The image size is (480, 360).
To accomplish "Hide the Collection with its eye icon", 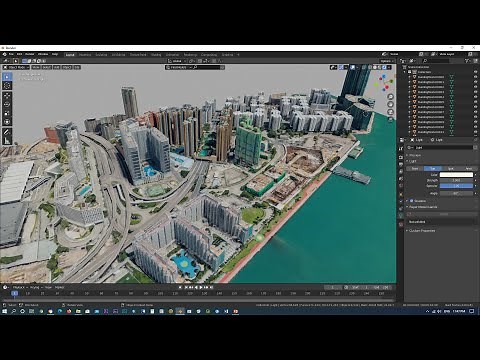I will click(x=476, y=72).
